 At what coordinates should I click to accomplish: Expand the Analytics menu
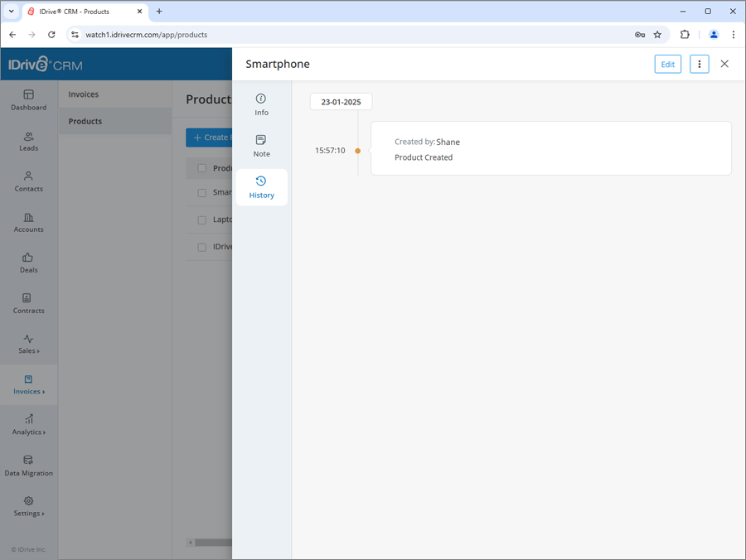(x=28, y=426)
